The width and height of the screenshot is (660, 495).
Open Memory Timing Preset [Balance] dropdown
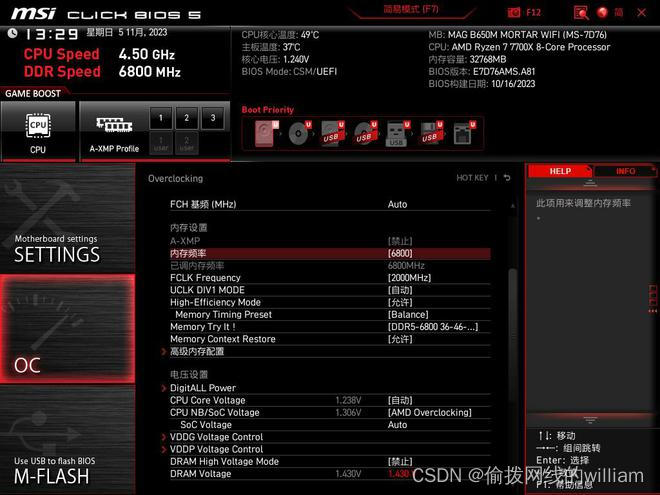(408, 314)
